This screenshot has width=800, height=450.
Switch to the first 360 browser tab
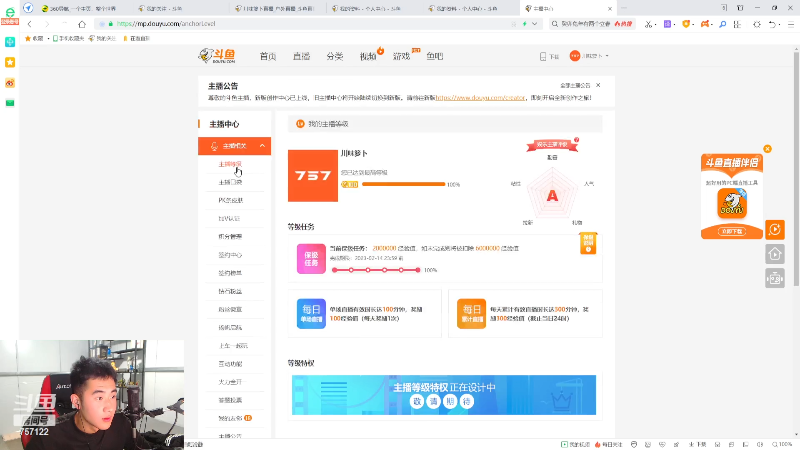pyautogui.click(x=84, y=8)
